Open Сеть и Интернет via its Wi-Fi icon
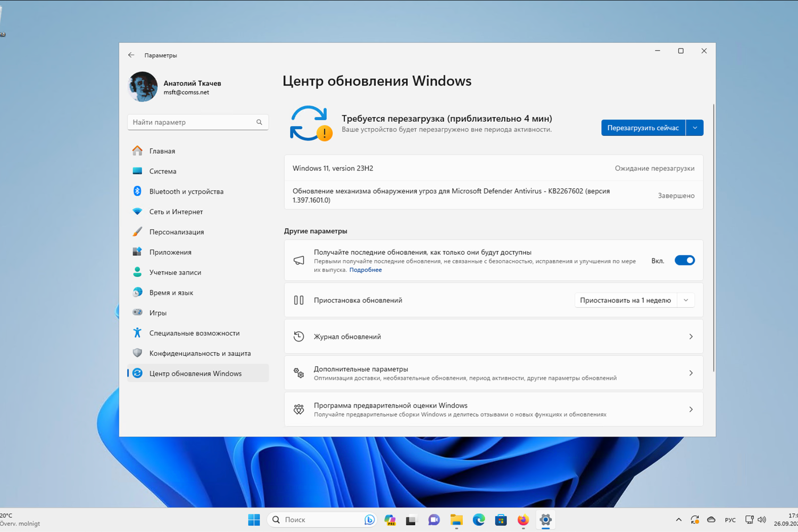Screen dimensions: 798x532 click(137, 212)
